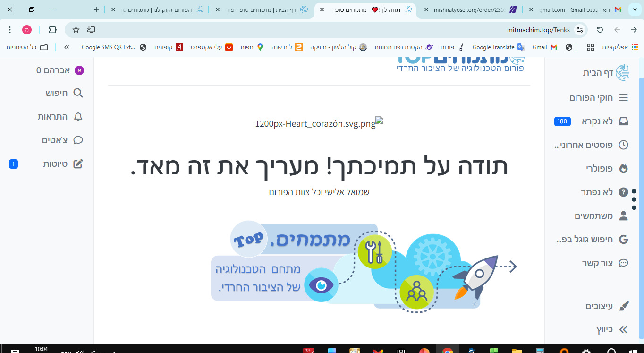644x353 pixels.
Task: Start a search with the חיפוש magnifier icon
Action: tap(78, 93)
